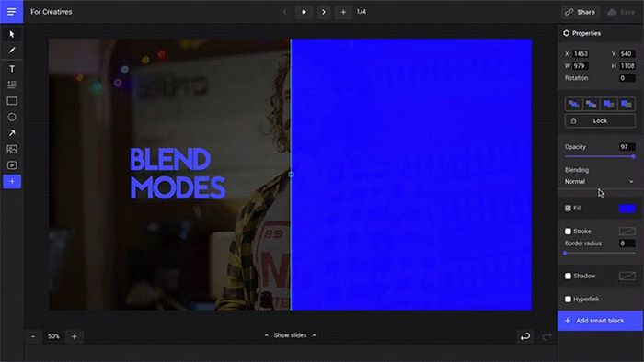This screenshot has width=644, height=362.
Task: Click the Opacity value field
Action: point(627,147)
